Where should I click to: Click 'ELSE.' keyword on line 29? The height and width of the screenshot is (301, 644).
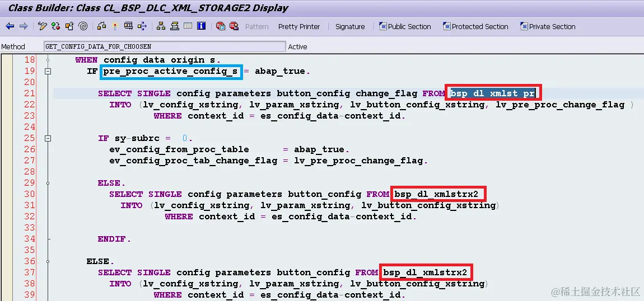click(111, 183)
